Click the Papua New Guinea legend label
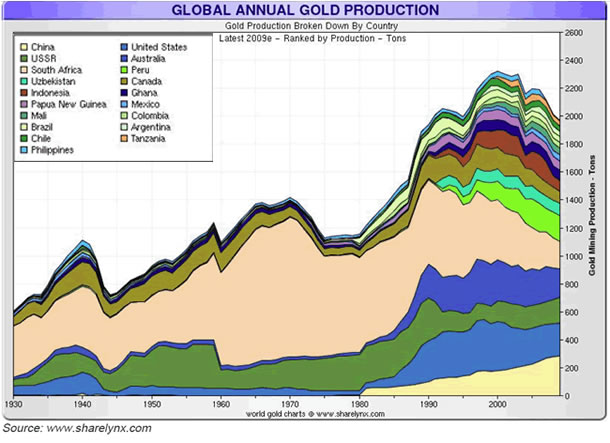 pyautogui.click(x=70, y=104)
